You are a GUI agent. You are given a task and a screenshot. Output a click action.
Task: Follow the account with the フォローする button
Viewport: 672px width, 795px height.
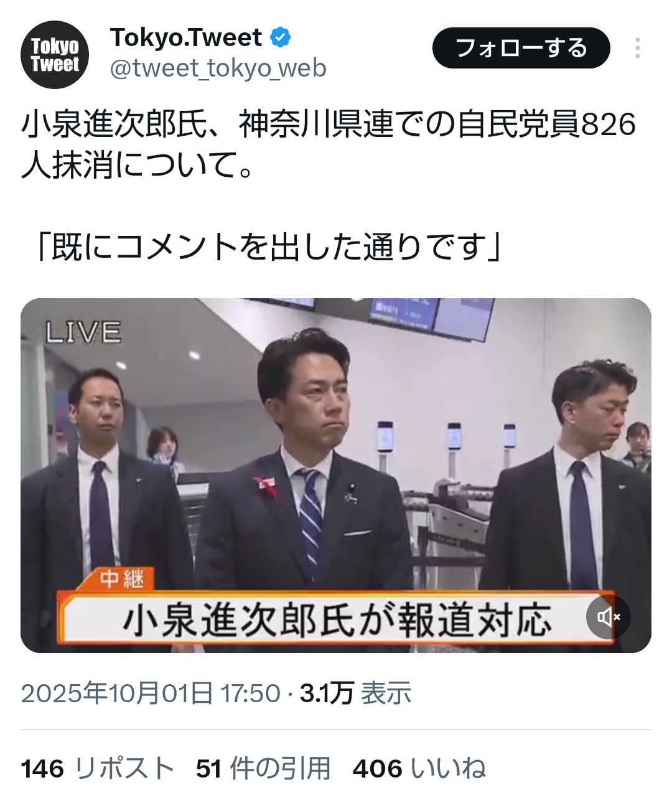click(x=521, y=48)
